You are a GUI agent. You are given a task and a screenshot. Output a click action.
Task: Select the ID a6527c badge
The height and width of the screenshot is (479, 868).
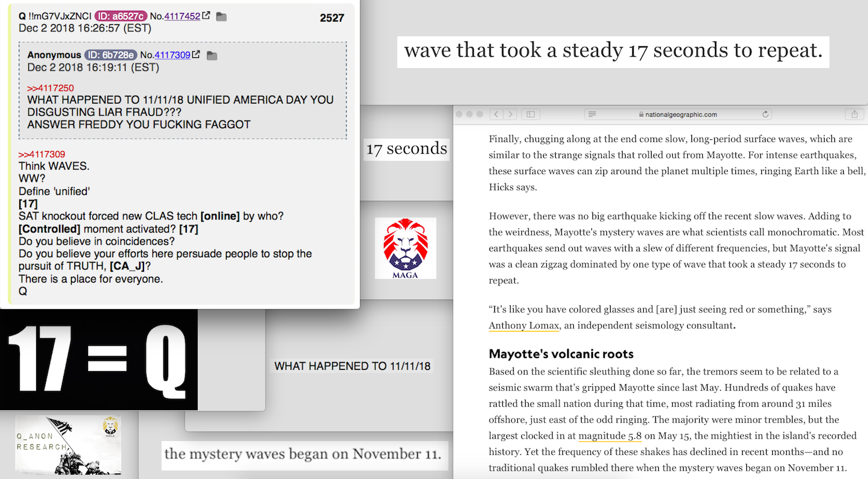[x=121, y=16]
